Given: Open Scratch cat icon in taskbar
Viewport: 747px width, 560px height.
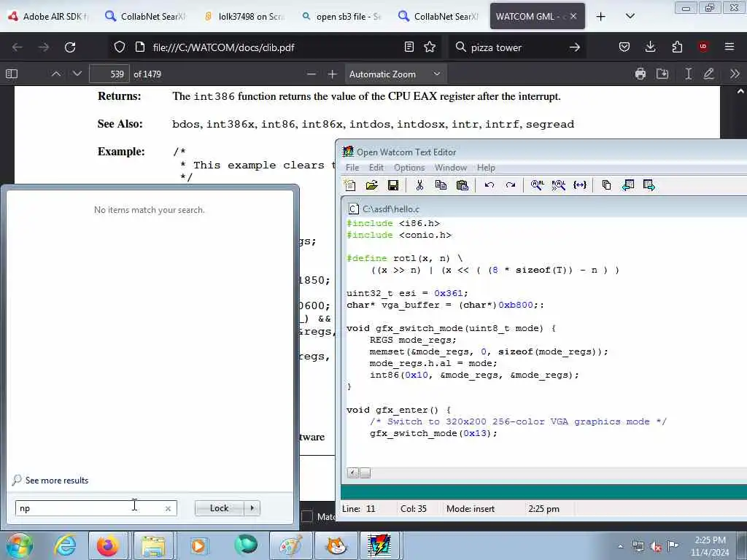Looking at the screenshot, I should click(336, 545).
